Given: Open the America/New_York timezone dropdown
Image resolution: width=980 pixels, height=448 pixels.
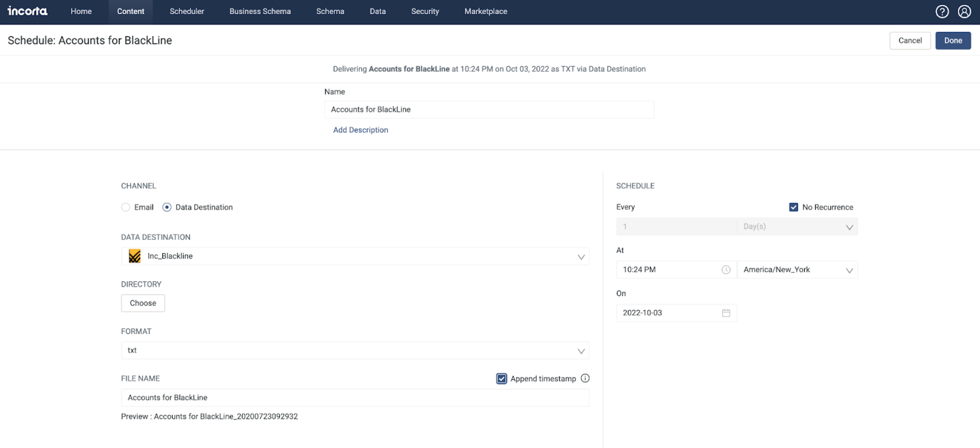Looking at the screenshot, I should click(797, 269).
